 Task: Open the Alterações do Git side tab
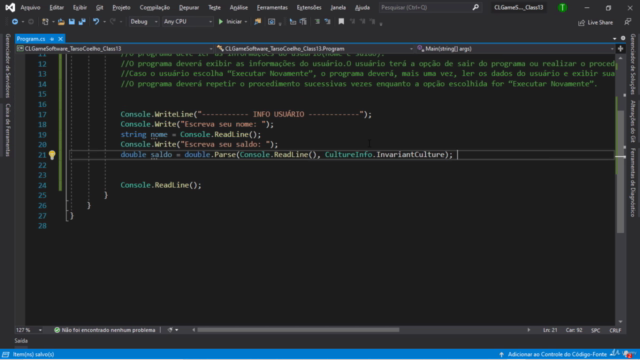[633, 121]
